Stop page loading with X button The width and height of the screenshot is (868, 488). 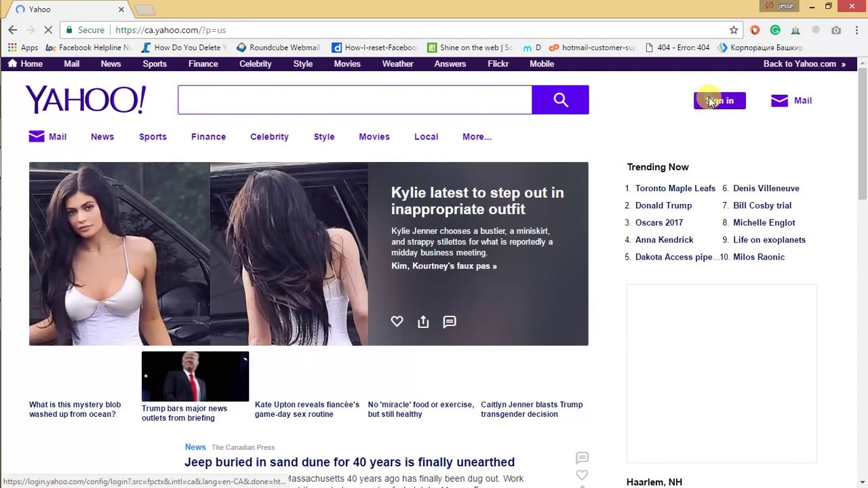[47, 30]
